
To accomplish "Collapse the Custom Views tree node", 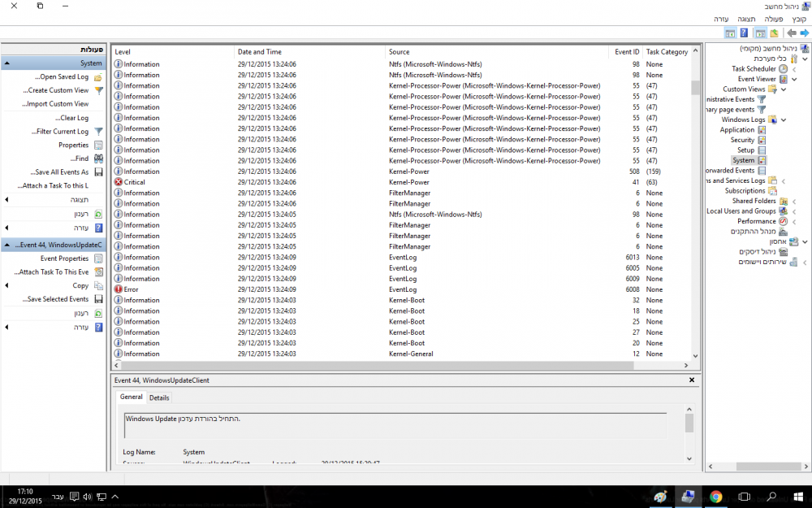I will [784, 89].
